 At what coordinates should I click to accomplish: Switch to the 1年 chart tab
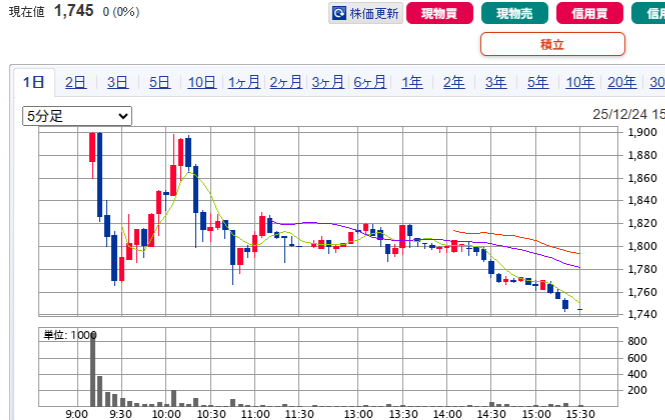pos(412,83)
